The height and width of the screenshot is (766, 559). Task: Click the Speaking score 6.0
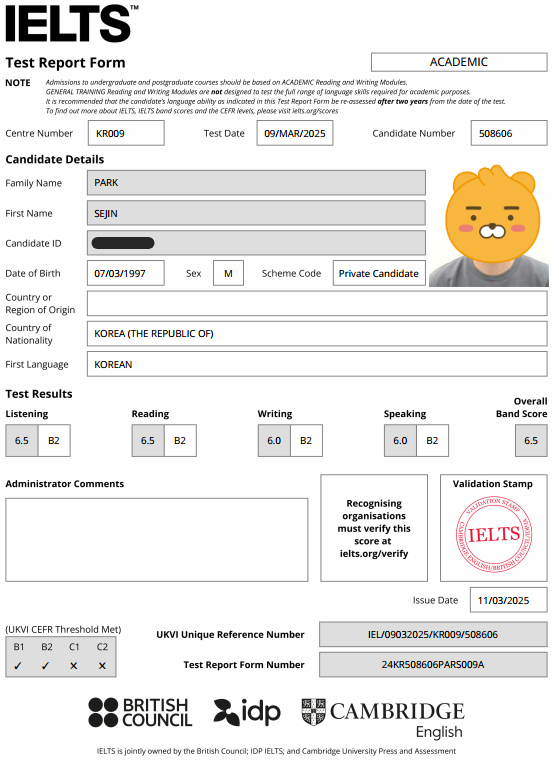[x=400, y=441]
